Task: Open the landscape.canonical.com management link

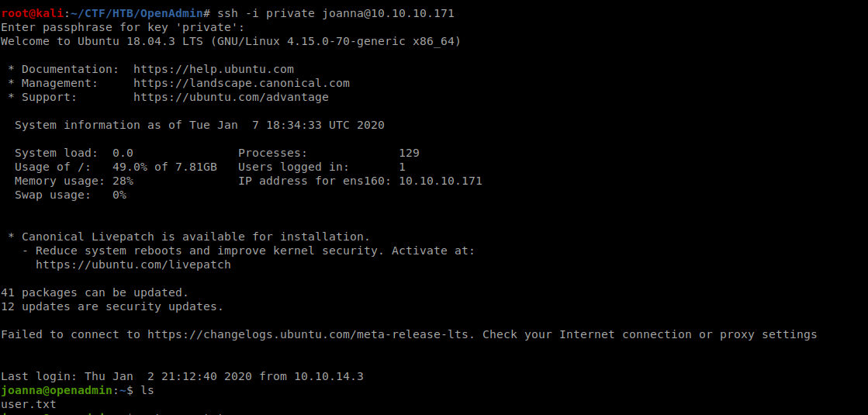Action: (x=241, y=83)
